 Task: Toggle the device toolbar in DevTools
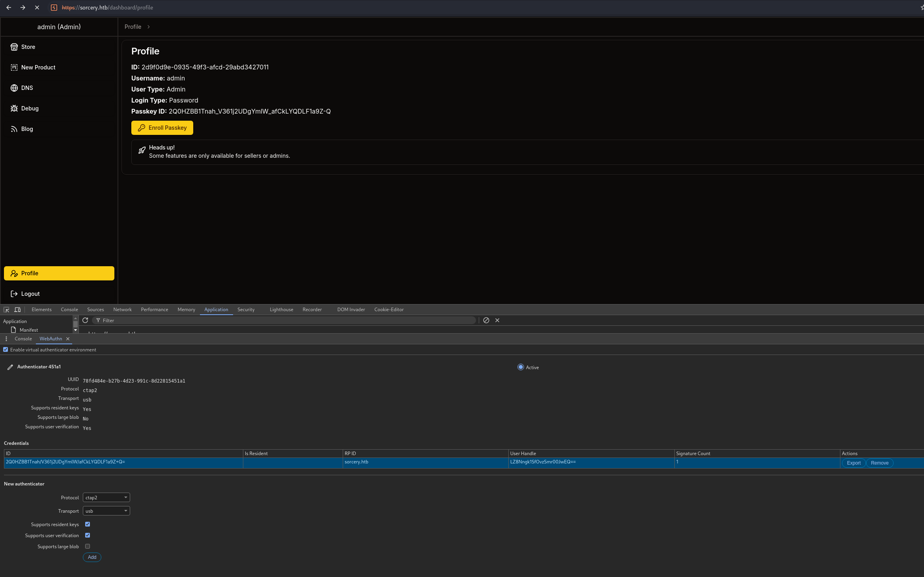point(17,310)
